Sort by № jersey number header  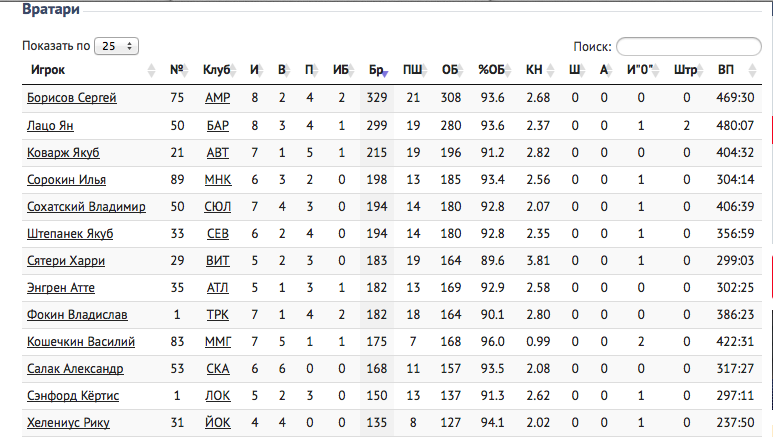(x=176, y=70)
